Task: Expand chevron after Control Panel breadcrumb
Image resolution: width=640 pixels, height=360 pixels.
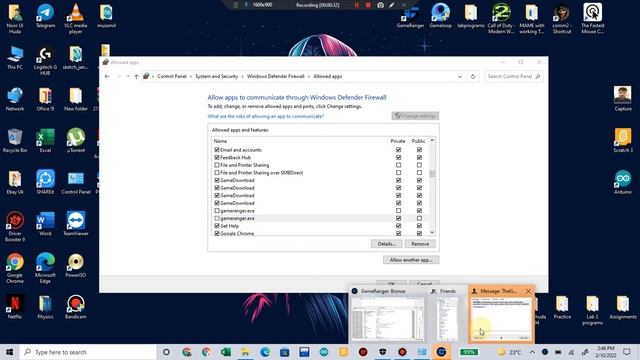Action: (191, 76)
